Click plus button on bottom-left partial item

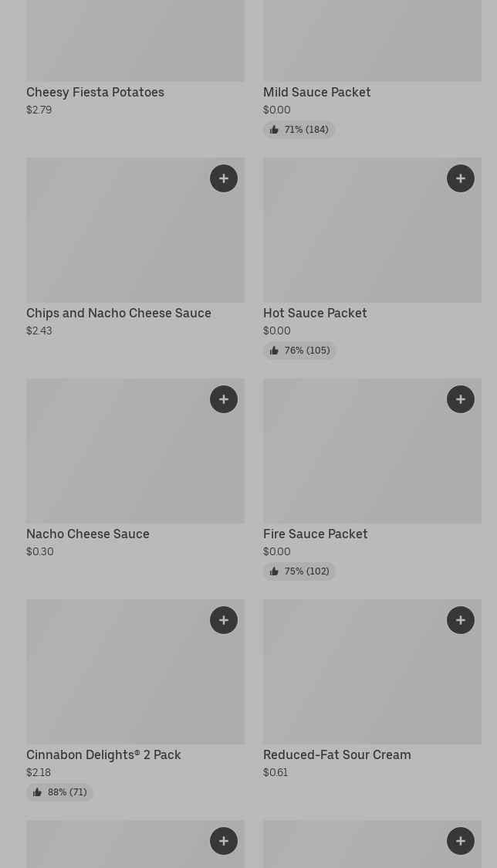coord(224,841)
